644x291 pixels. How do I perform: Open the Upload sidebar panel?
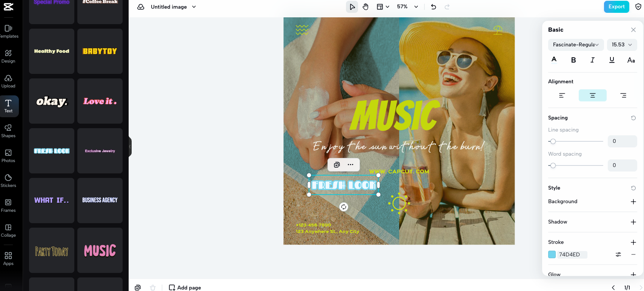click(8, 81)
